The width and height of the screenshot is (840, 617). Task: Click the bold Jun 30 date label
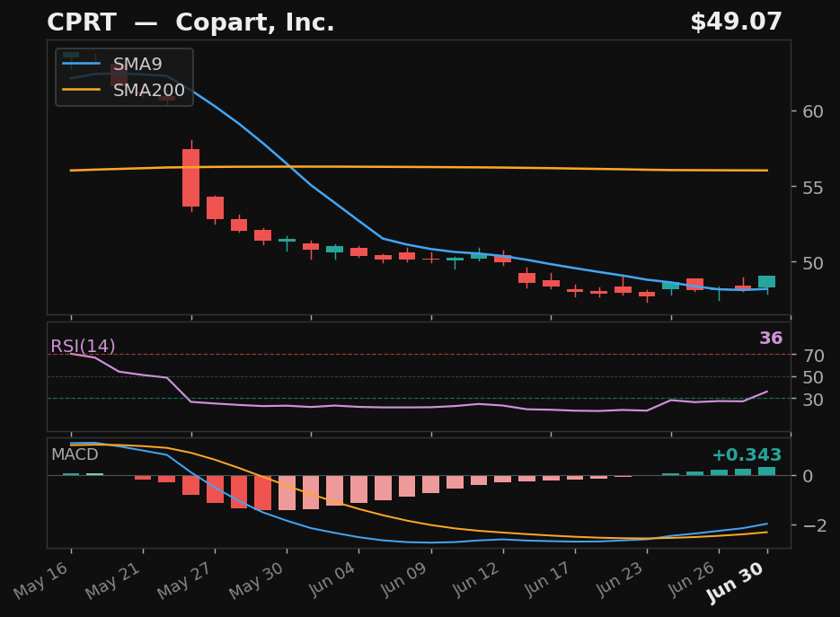[735, 583]
